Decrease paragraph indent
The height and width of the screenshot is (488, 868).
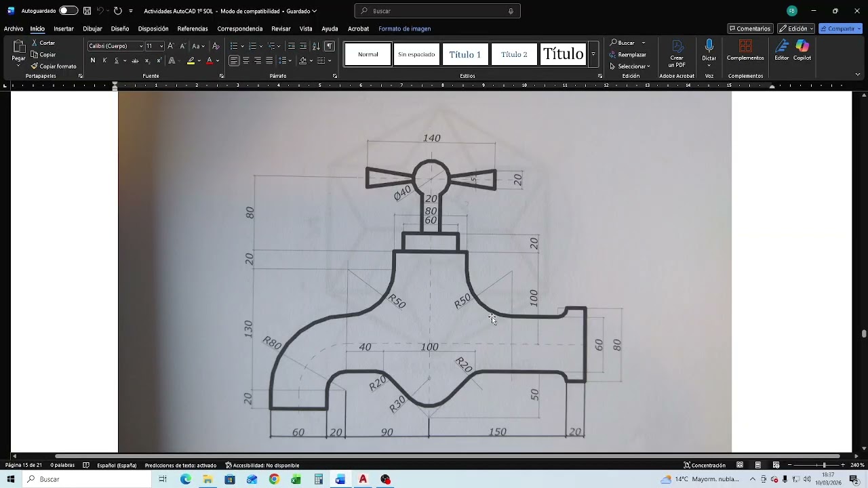coord(292,46)
